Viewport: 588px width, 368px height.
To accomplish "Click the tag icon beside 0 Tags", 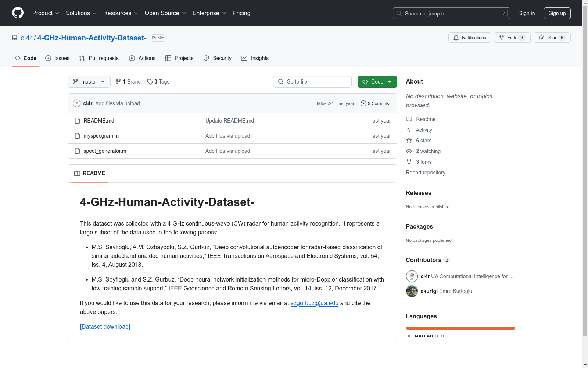I will (x=150, y=82).
